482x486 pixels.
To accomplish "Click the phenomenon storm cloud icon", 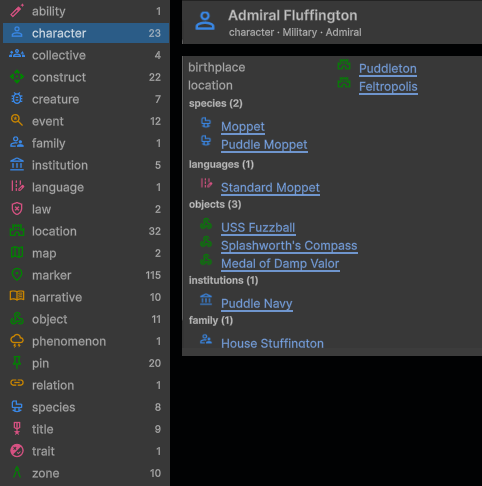I will coord(17,341).
